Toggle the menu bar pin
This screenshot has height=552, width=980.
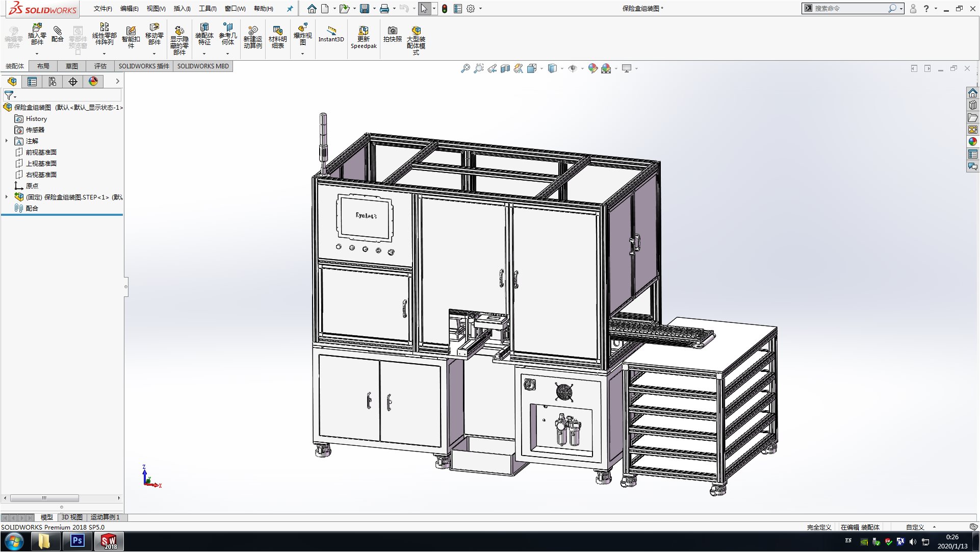pyautogui.click(x=290, y=9)
